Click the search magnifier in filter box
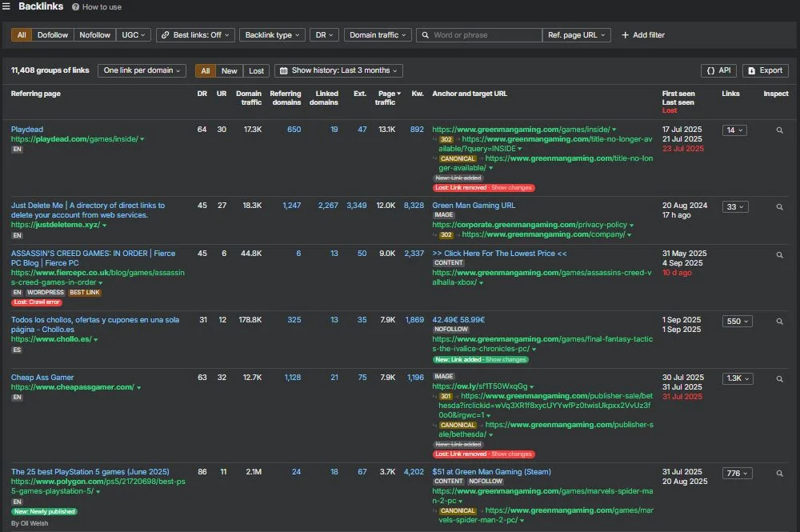The width and height of the screenshot is (800, 532). click(x=425, y=35)
